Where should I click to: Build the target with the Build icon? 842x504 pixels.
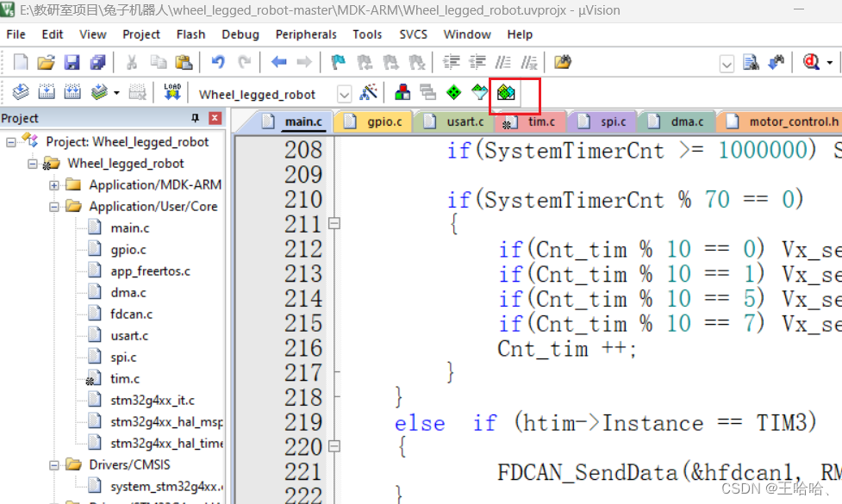tap(47, 92)
